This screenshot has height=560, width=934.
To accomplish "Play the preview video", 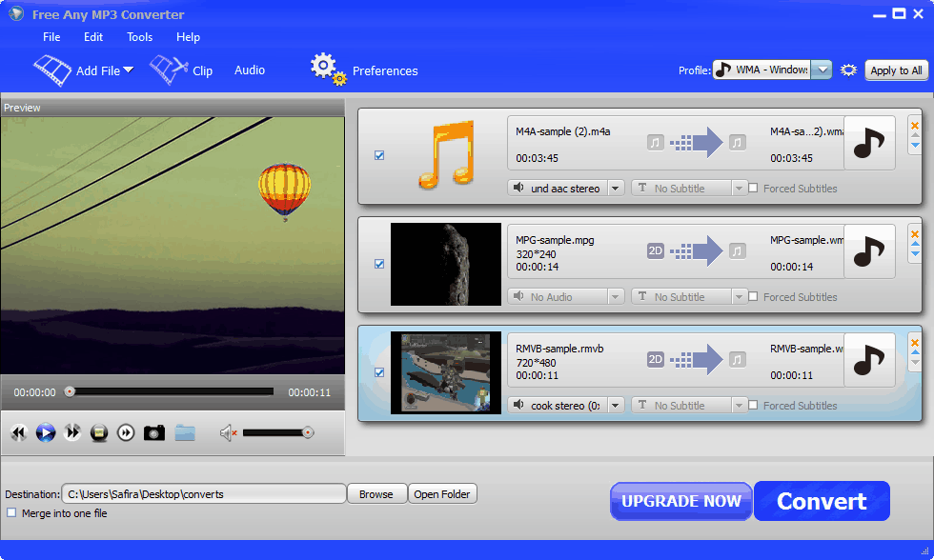I will pyautogui.click(x=46, y=432).
